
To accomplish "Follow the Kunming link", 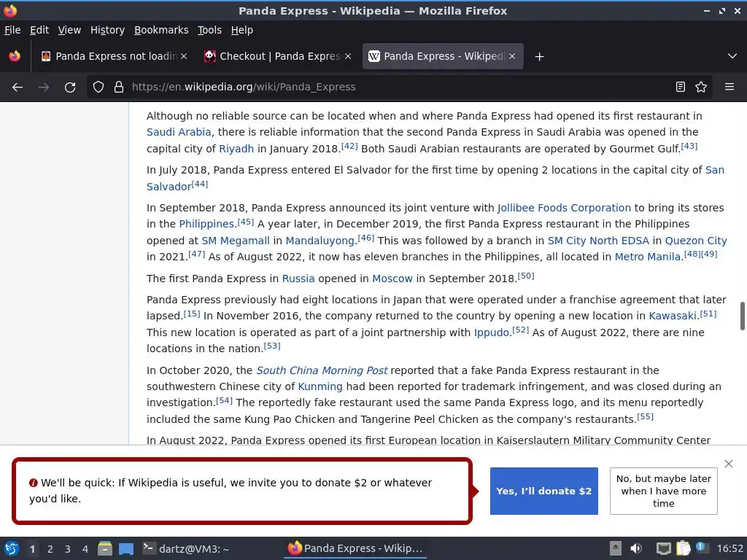I will click(x=320, y=386).
